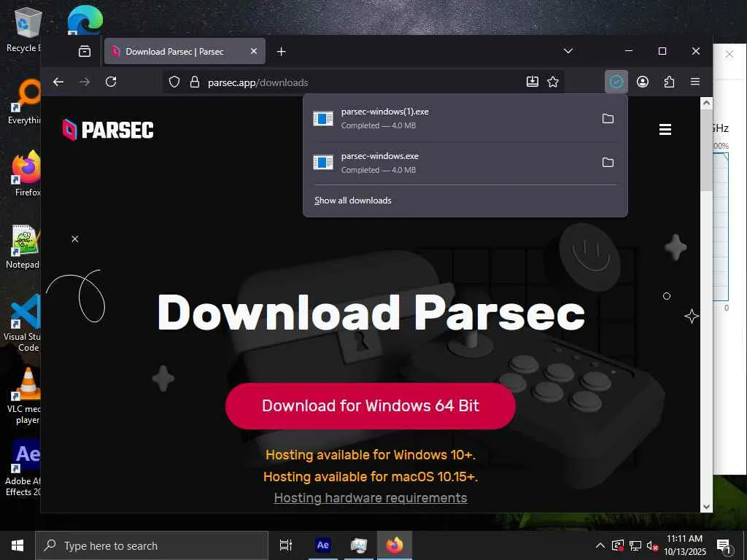
Task: Open the Firefox account profile icon
Action: (x=643, y=82)
